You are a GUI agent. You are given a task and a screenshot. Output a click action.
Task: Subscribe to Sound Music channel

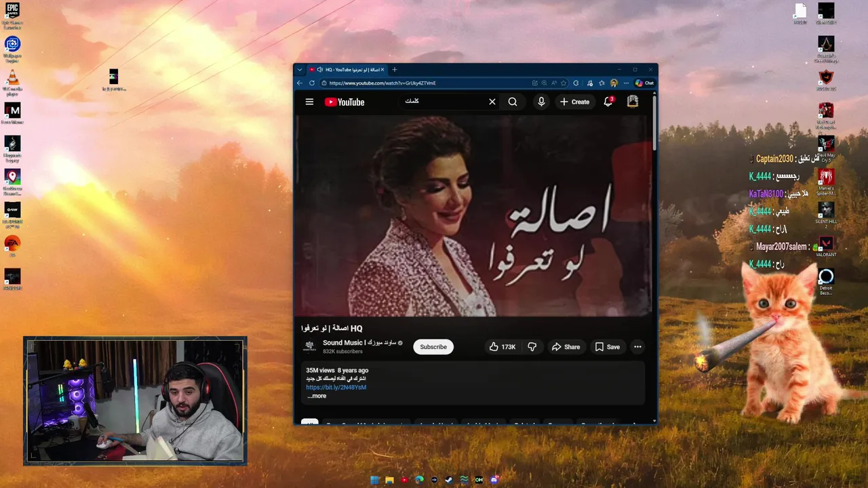433,347
